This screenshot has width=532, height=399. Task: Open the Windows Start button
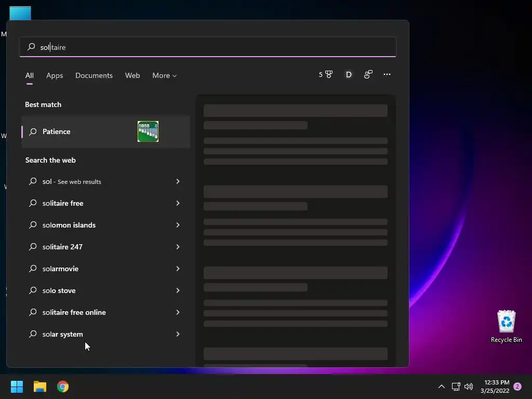pyautogui.click(x=17, y=387)
